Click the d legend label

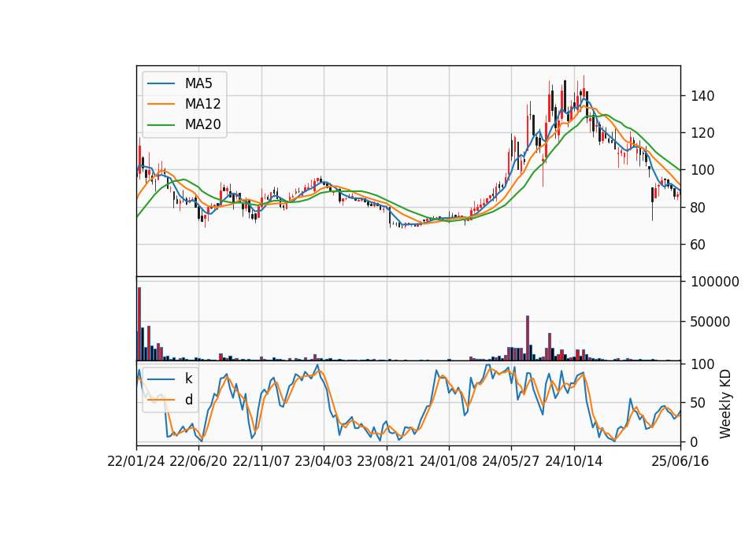click(188, 400)
